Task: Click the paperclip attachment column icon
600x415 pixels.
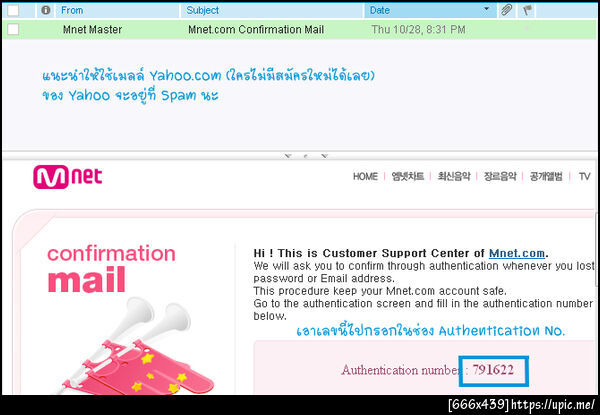Action: [506, 10]
